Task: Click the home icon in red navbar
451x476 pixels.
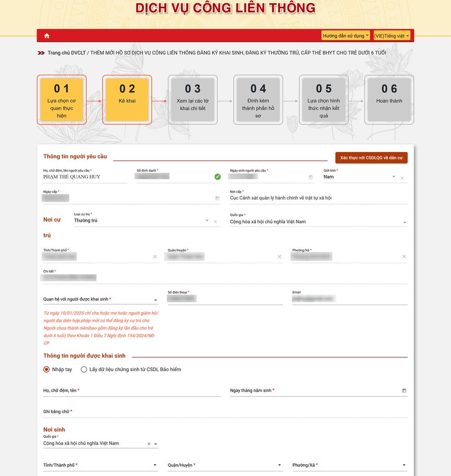Action: tap(47, 36)
